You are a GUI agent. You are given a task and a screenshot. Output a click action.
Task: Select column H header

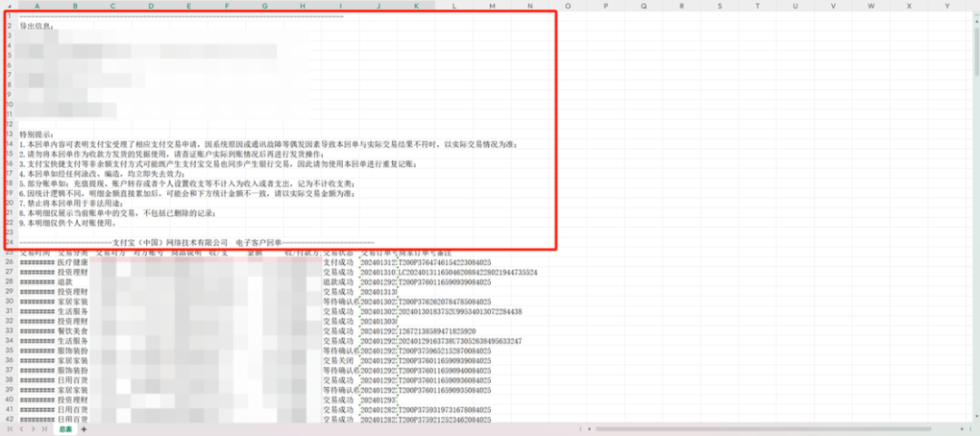tap(302, 5)
